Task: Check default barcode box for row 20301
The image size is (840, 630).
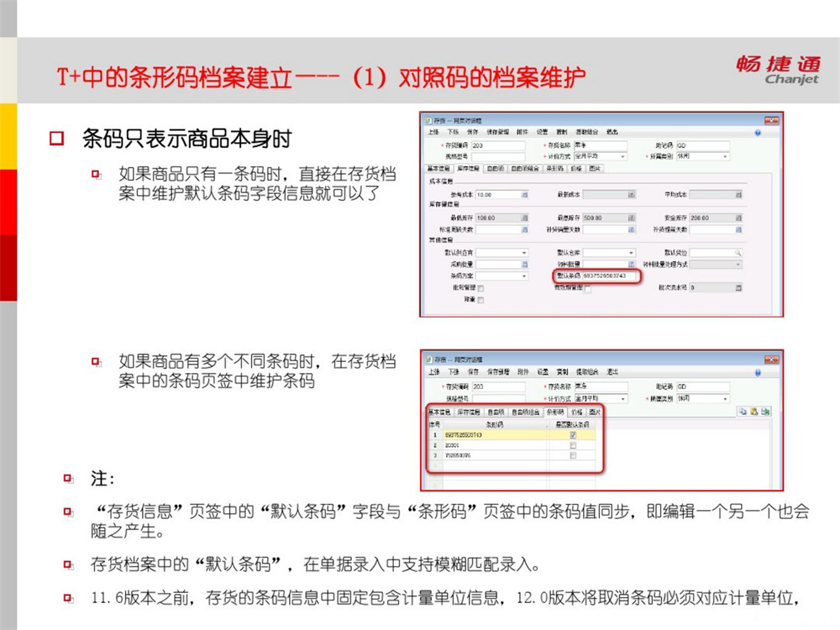Action: pos(573,445)
